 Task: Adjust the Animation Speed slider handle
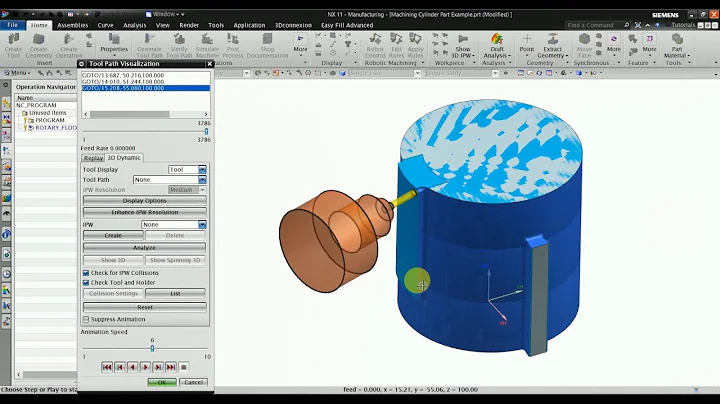pos(152,348)
